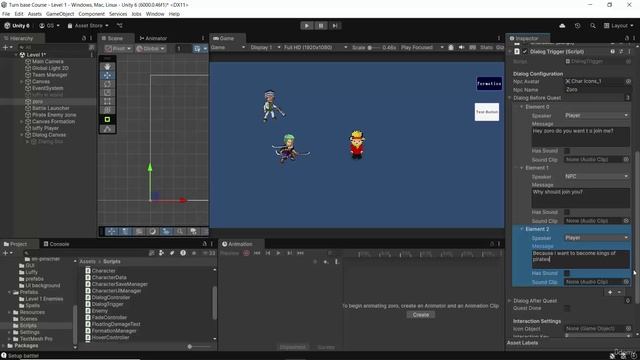Expand the Dialog Canvas hierarchy item

22,135
